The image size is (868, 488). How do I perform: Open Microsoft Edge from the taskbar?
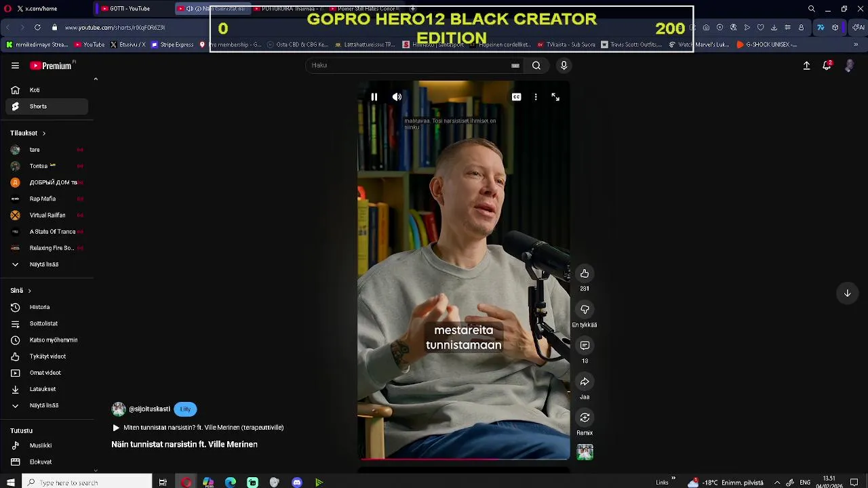point(231,482)
